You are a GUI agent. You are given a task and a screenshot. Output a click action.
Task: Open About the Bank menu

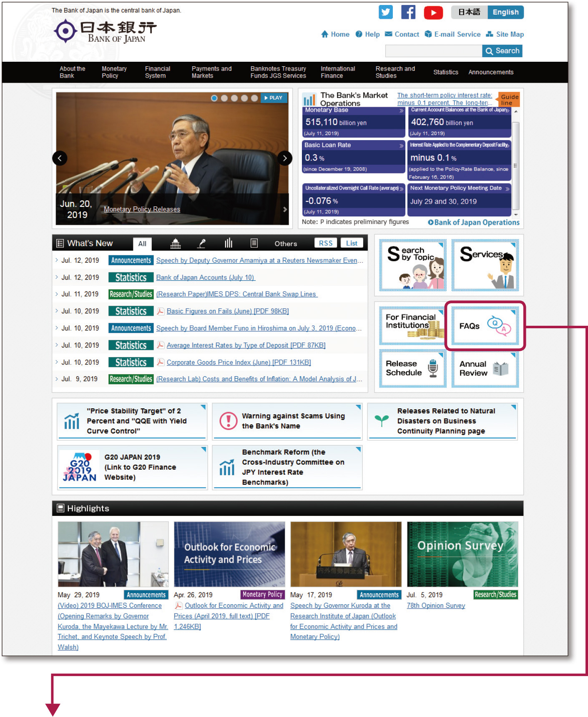coord(72,72)
